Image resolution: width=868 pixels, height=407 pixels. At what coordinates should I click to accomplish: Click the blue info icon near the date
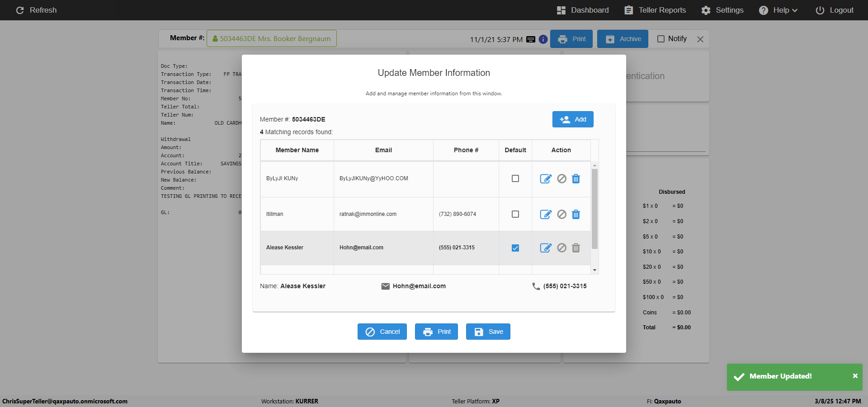click(x=543, y=39)
